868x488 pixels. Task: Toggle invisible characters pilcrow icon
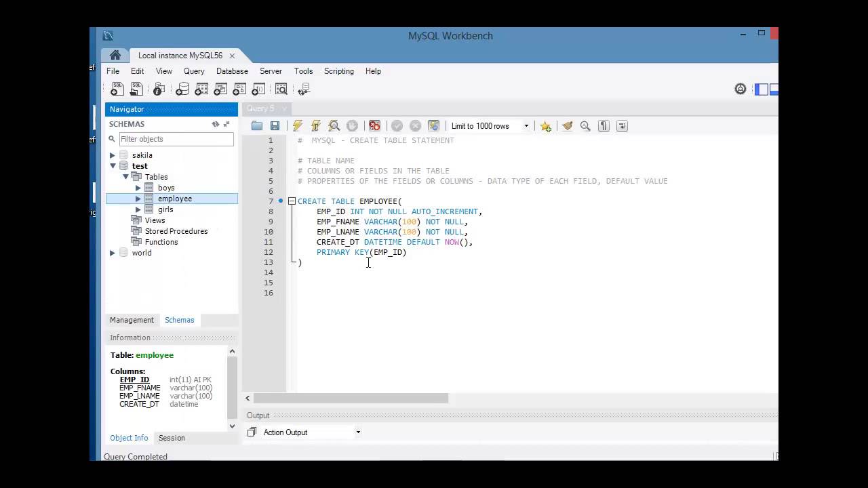[x=604, y=126]
